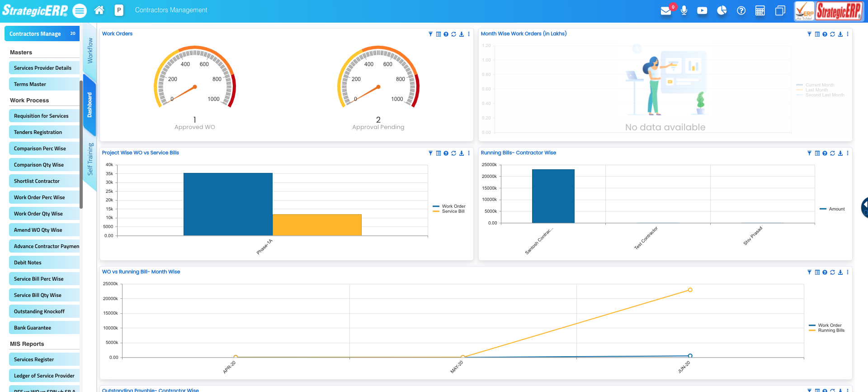Toggle Work Order series in Project Wise legend
This screenshot has height=392, width=868.
click(x=449, y=206)
